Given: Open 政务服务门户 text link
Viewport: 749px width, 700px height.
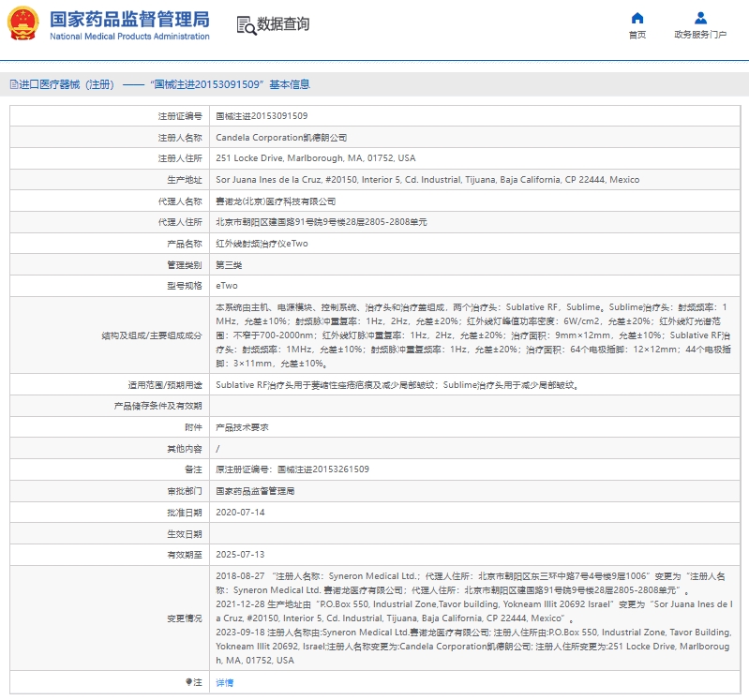Looking at the screenshot, I should (x=700, y=35).
